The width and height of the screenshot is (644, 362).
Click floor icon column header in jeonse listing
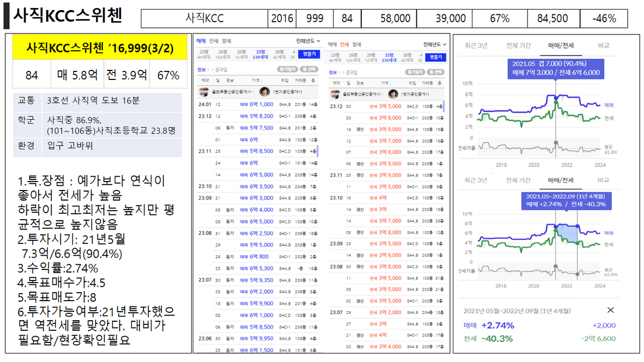click(x=440, y=84)
